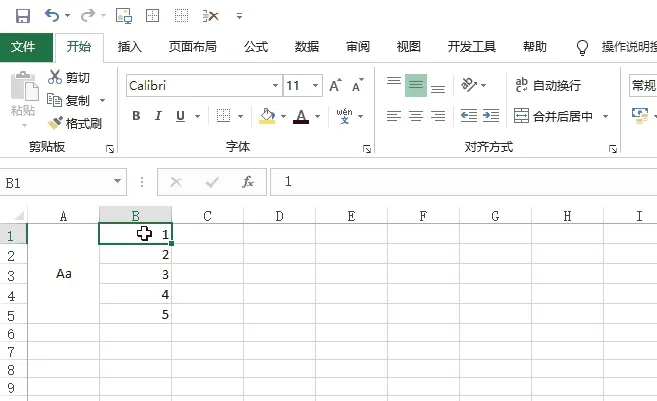The width and height of the screenshot is (657, 401).
Task: Open the 对齐方式 dialog launcher
Action: click(613, 149)
